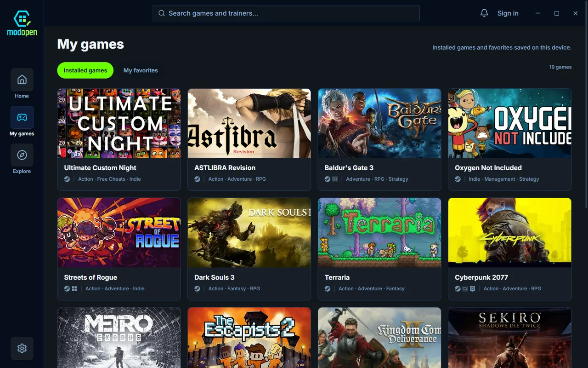Open the ASTLIBRA Revision cover image
Screen dimensions: 588x368
[249, 123]
